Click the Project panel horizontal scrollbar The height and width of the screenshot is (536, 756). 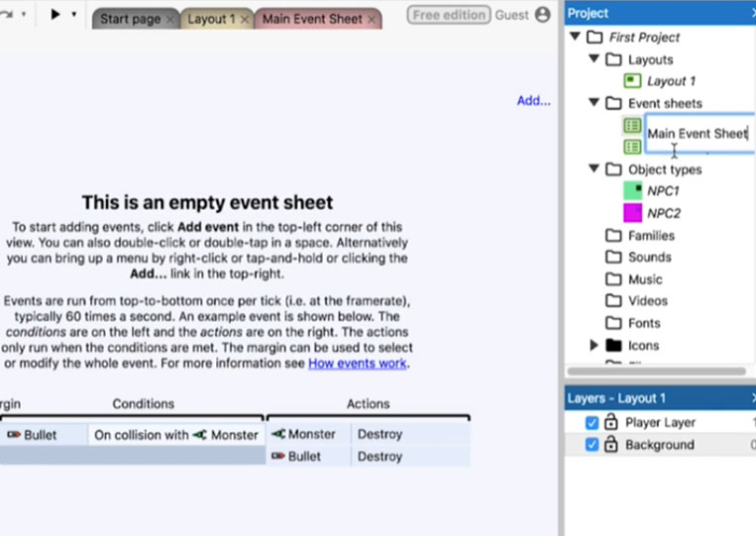(x=657, y=372)
